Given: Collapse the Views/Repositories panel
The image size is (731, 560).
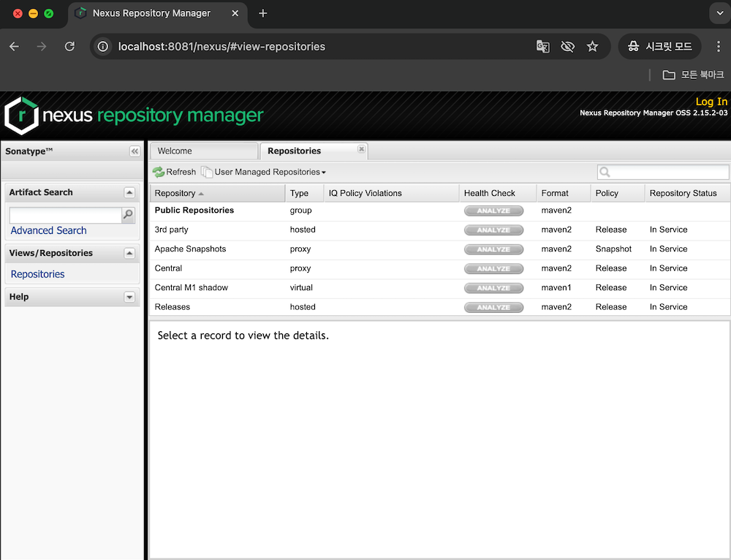Looking at the screenshot, I should pyautogui.click(x=129, y=254).
